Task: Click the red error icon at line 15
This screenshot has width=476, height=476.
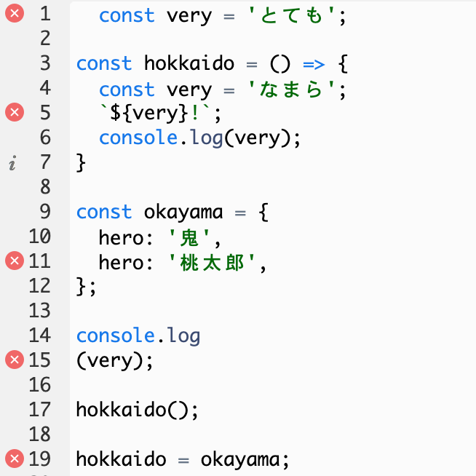Action: point(15,360)
